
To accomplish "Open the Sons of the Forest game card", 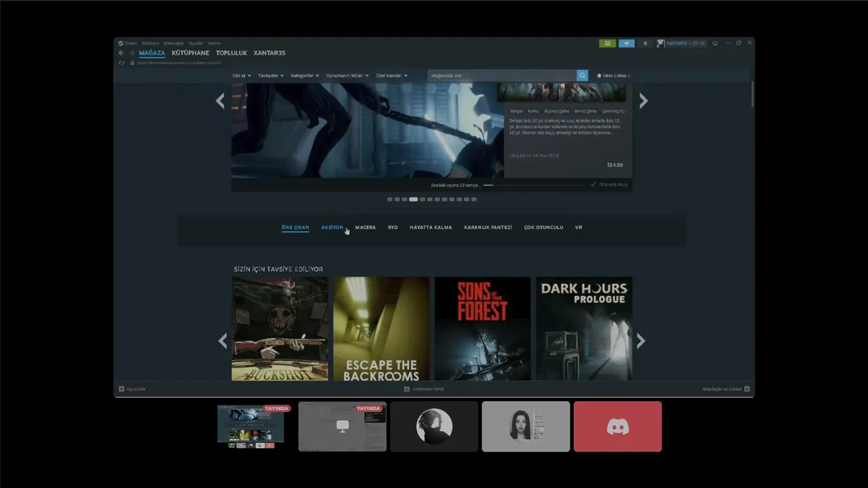I will (x=482, y=329).
